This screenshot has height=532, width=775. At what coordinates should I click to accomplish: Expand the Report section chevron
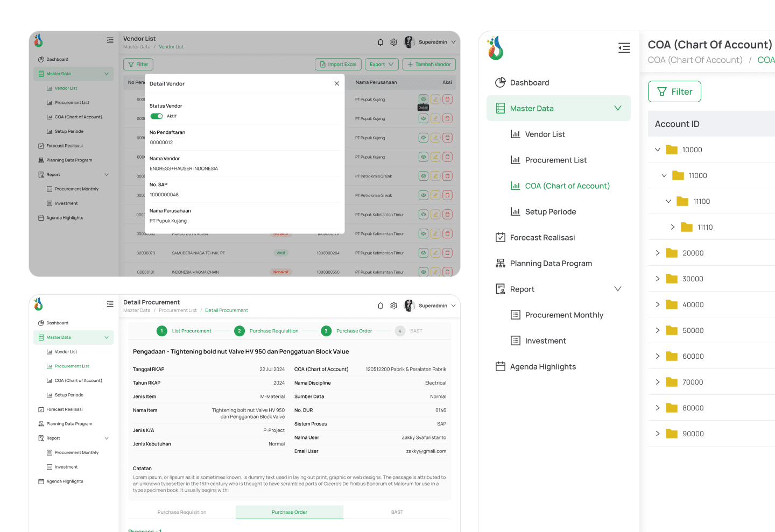pos(618,289)
